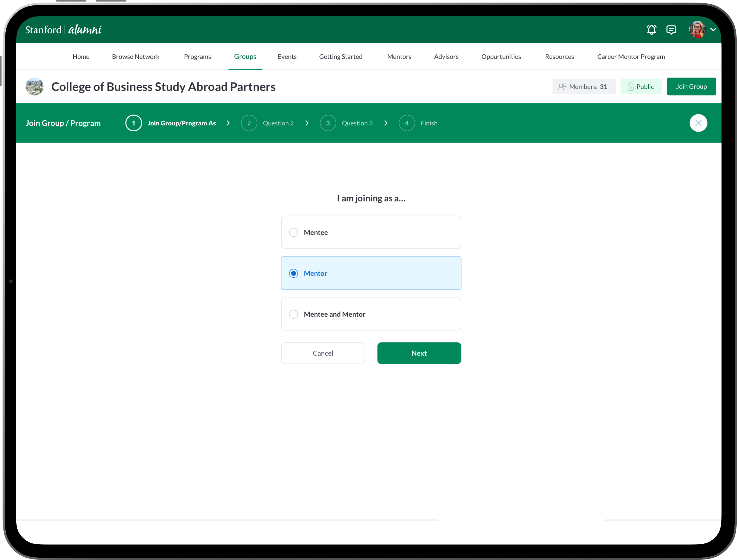Open the messages chat icon
This screenshot has height=560, width=737.
point(671,30)
